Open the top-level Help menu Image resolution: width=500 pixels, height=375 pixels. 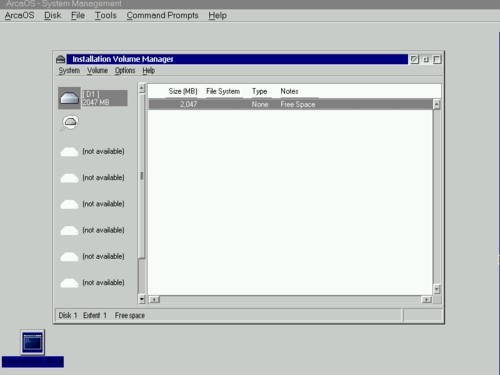click(217, 15)
